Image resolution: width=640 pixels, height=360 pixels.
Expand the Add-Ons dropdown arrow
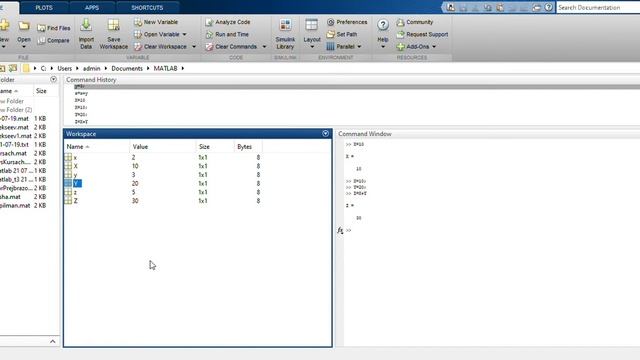tap(434, 47)
